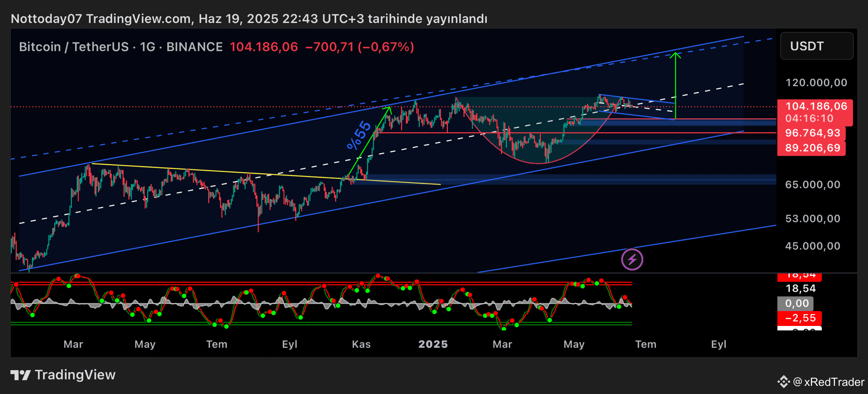Click the %55 annotation text on chart
The image size is (868, 394).
tap(359, 135)
